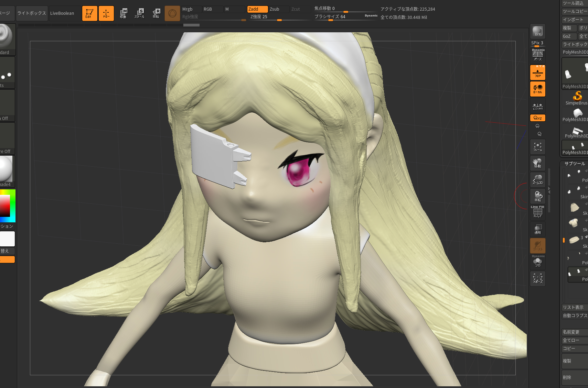This screenshot has height=388, width=588.
Task: Open the Texture Off selector
Action: pyautogui.click(x=7, y=138)
